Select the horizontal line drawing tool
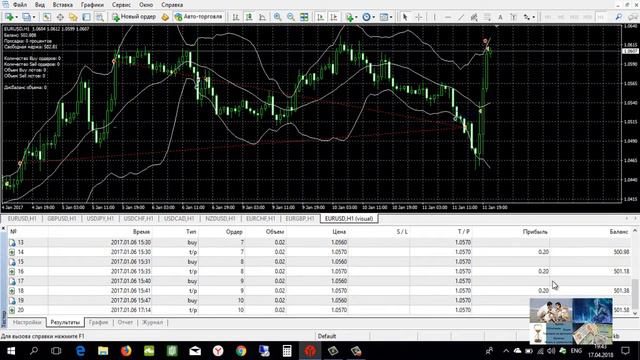The width and height of the screenshot is (640, 360). (x=448, y=17)
